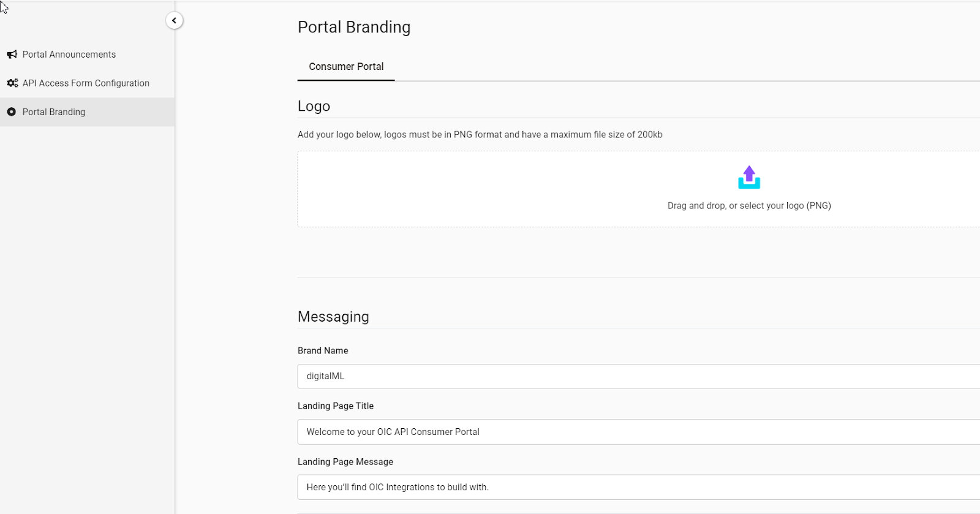Click the Landing Page Message label

(345, 462)
